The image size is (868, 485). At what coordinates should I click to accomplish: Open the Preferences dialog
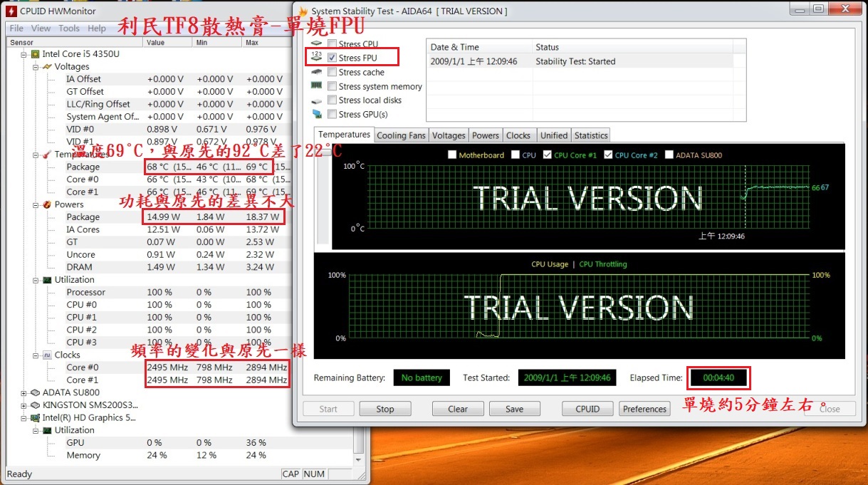tap(644, 409)
